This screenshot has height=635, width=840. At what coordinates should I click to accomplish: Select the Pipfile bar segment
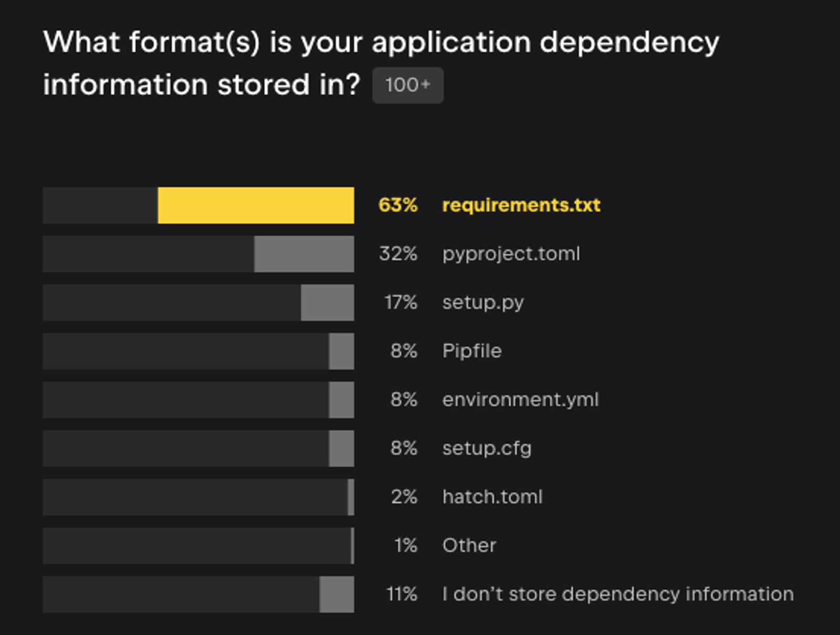click(341, 351)
